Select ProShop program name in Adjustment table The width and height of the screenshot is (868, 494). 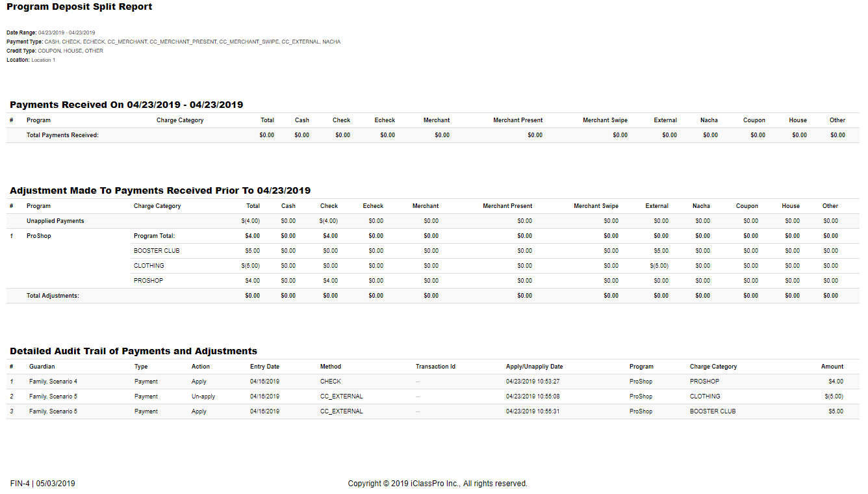38,236
